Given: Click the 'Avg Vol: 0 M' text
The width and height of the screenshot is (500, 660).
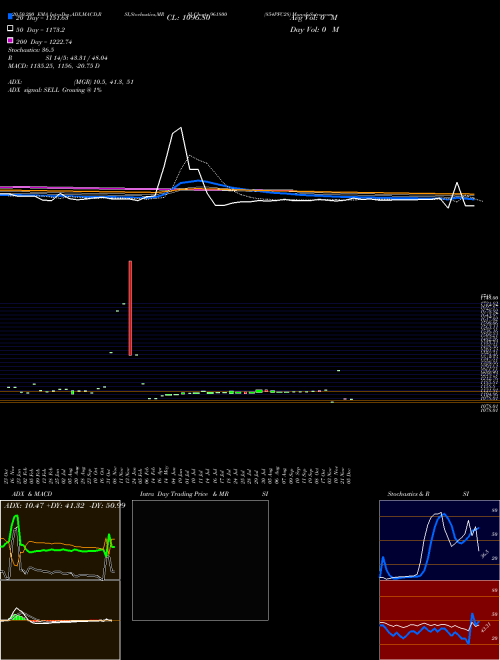Looking at the screenshot, I should (314, 18).
